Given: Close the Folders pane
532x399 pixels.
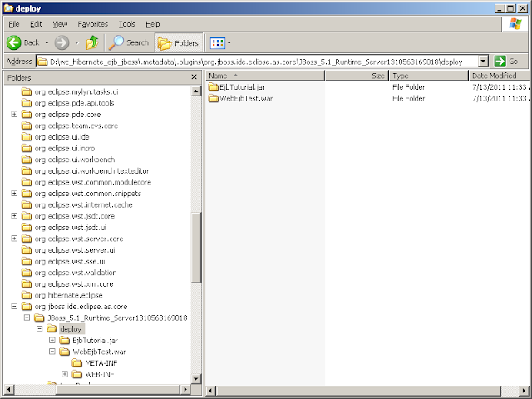Looking at the screenshot, I should click(x=194, y=77).
